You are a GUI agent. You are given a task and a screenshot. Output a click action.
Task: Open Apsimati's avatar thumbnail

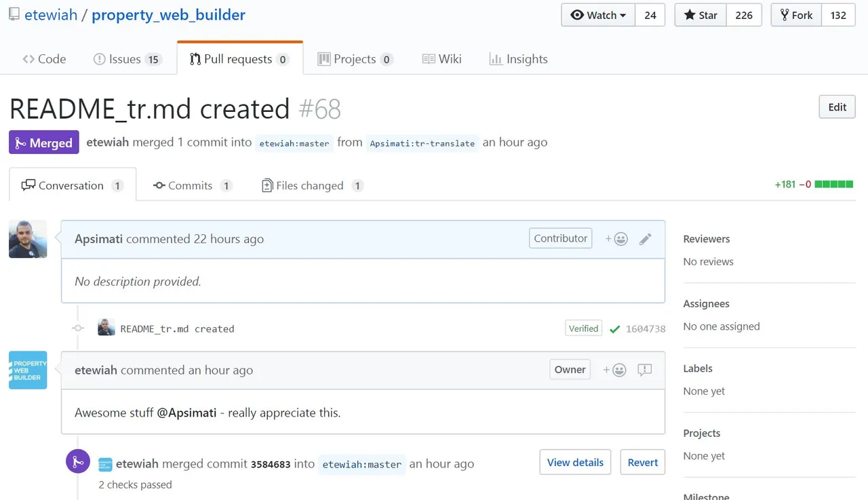click(x=28, y=239)
